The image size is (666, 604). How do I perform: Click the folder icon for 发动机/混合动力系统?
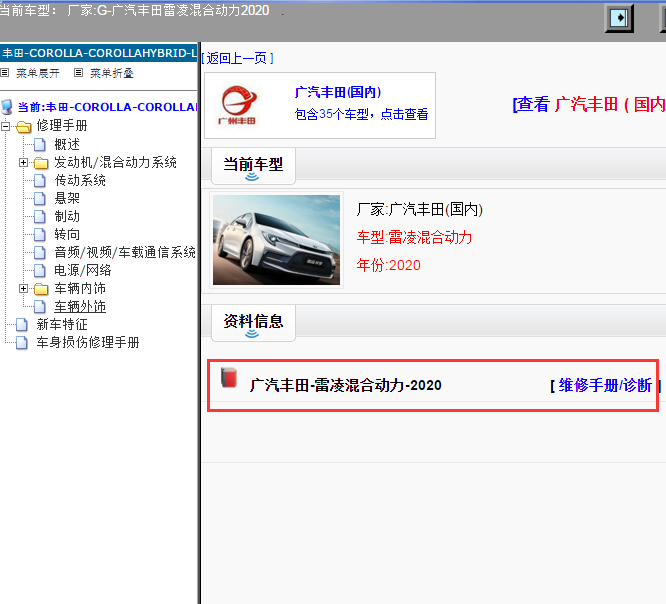(x=41, y=163)
